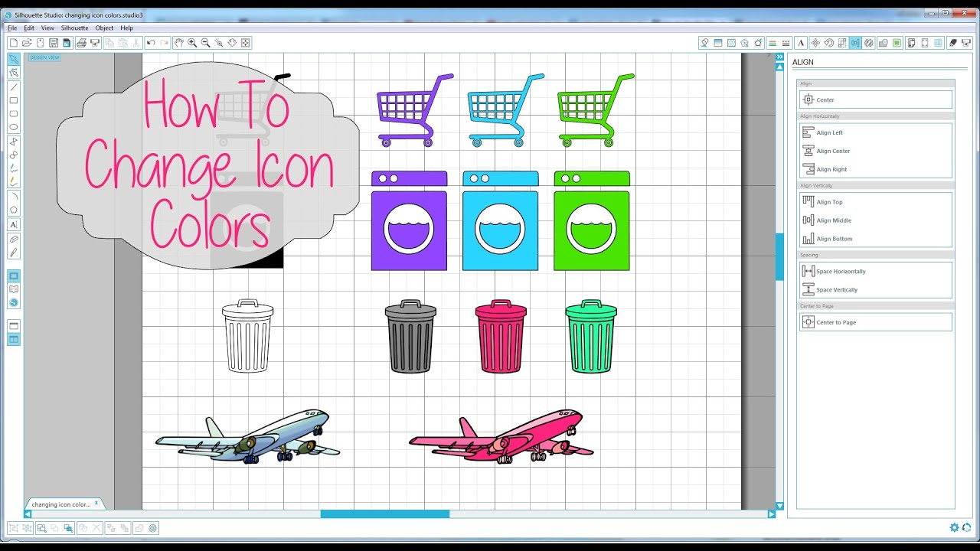
Task: Select the Zoom In tool
Action: pyautogui.click(x=191, y=42)
